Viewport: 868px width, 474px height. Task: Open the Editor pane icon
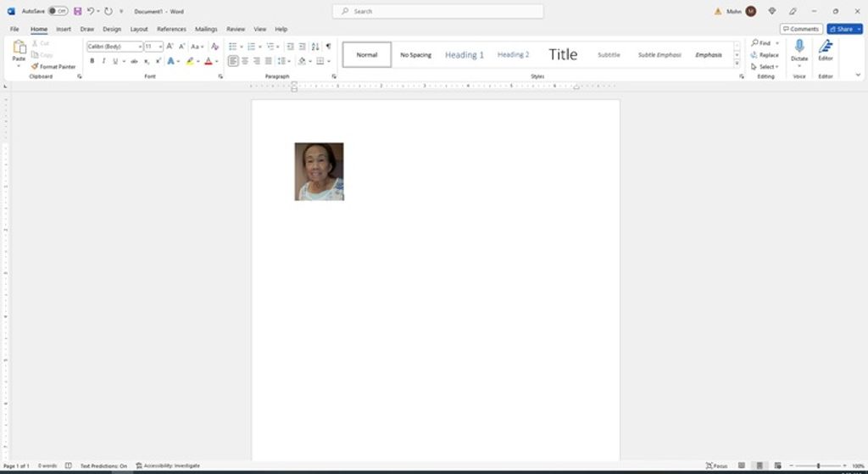[x=826, y=47]
